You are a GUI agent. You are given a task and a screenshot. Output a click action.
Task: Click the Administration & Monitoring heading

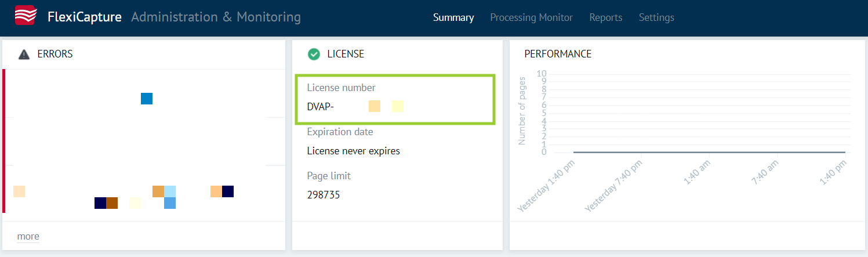(x=216, y=17)
